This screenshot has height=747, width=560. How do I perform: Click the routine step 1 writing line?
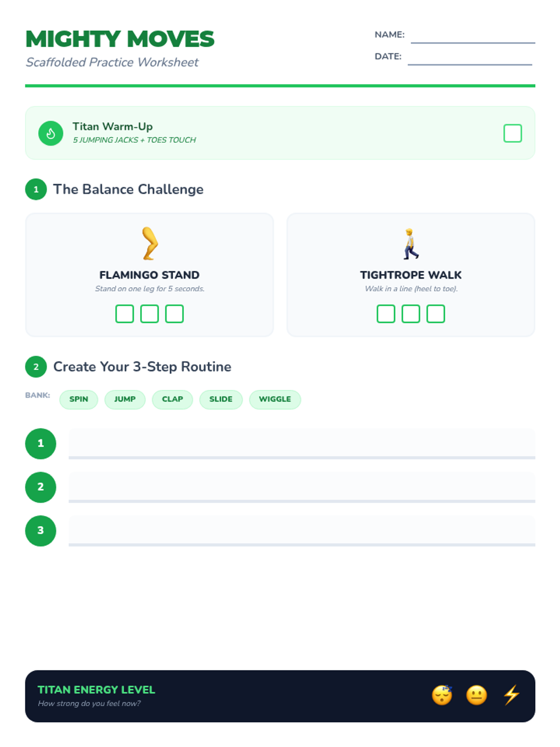click(x=302, y=444)
